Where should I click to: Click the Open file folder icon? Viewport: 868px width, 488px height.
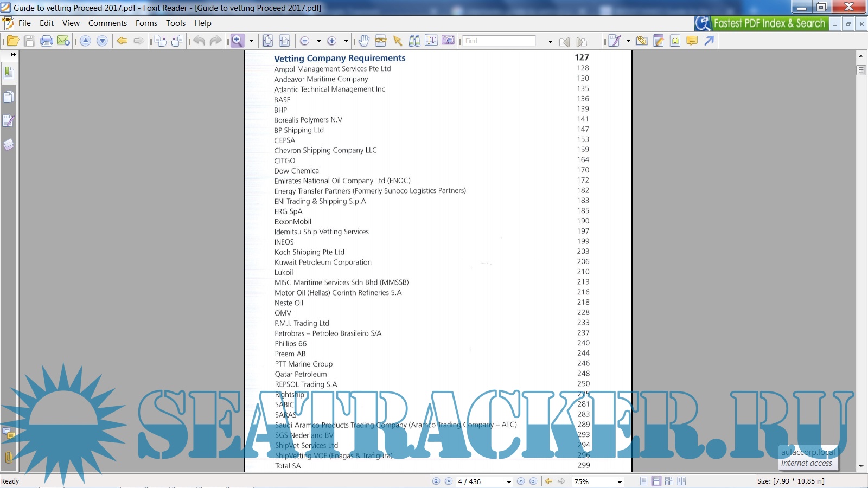point(12,41)
